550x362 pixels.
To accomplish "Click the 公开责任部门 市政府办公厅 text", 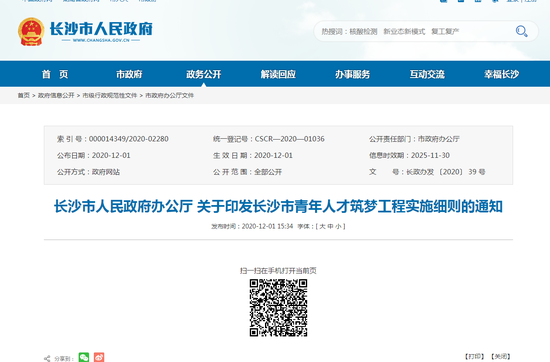I will 414,139.
